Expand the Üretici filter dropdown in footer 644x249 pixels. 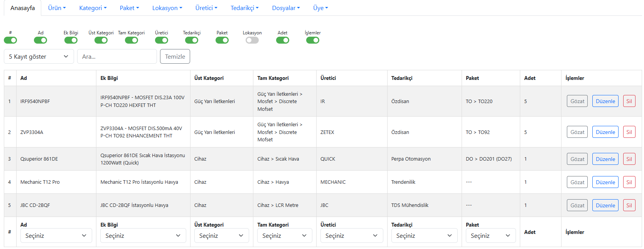(x=351, y=235)
